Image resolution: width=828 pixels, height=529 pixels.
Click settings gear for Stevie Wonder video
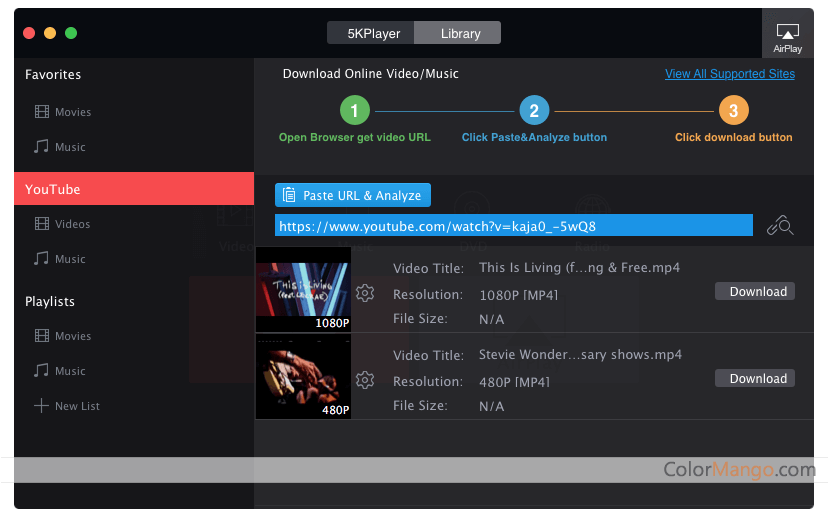click(x=365, y=380)
